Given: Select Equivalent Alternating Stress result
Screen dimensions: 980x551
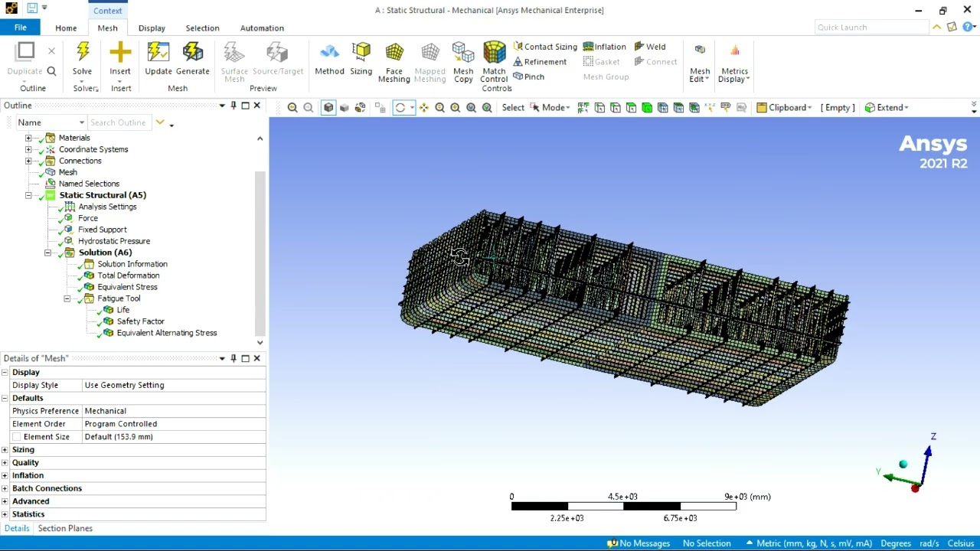Looking at the screenshot, I should point(167,333).
